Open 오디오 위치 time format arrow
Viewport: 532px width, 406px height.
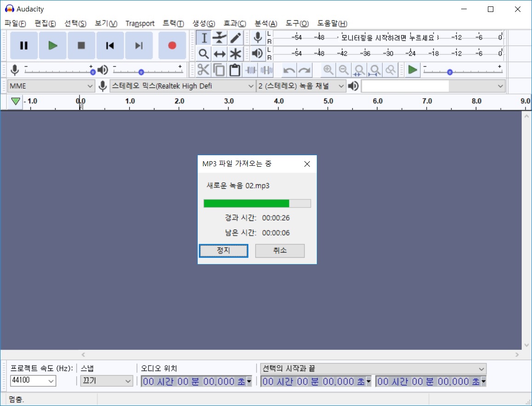point(249,381)
